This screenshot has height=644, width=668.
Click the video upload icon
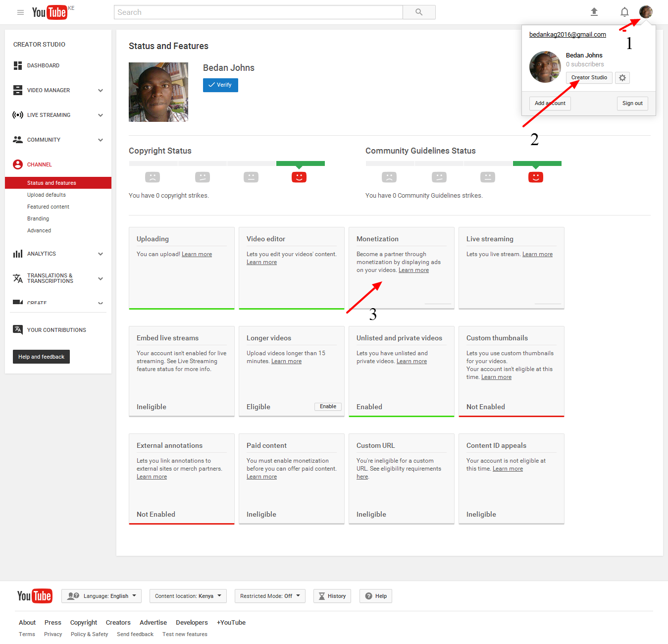click(594, 12)
